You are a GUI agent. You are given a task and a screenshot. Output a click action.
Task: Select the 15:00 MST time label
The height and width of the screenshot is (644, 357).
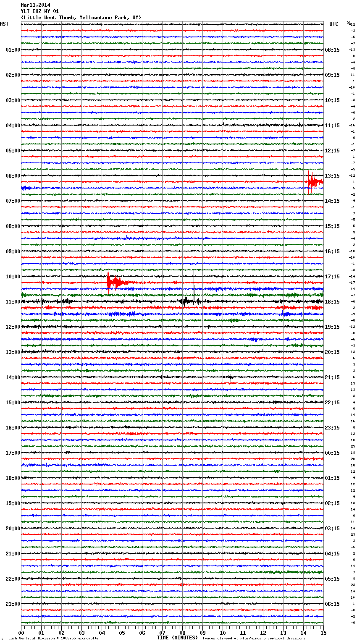[x=13, y=403]
